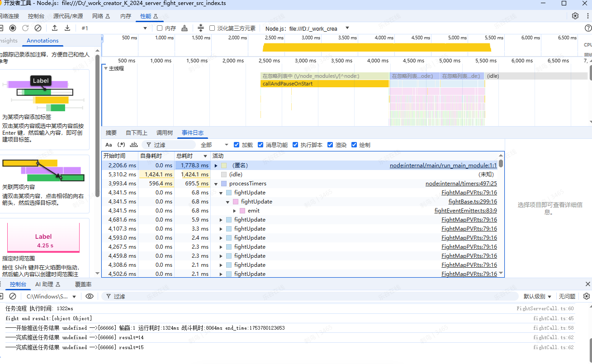The image size is (592, 364).
Task: Open DevTools settings gear icon
Action: pos(575,16)
